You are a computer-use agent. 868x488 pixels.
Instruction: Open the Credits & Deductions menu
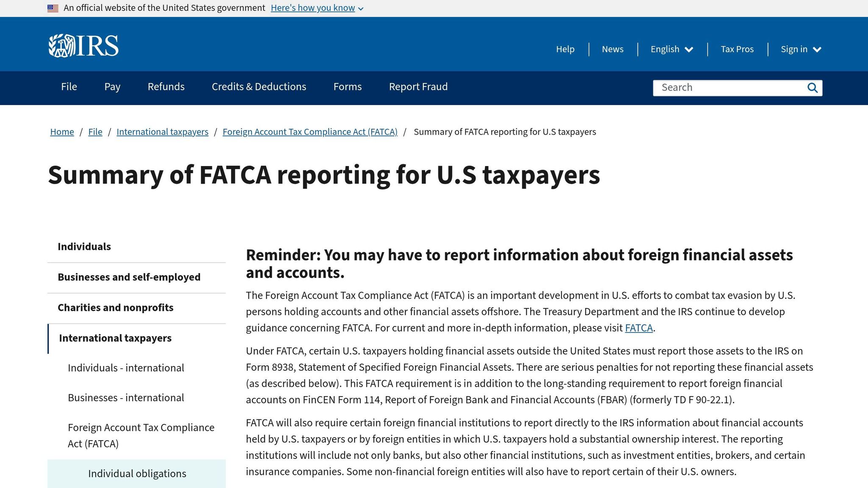tap(259, 87)
